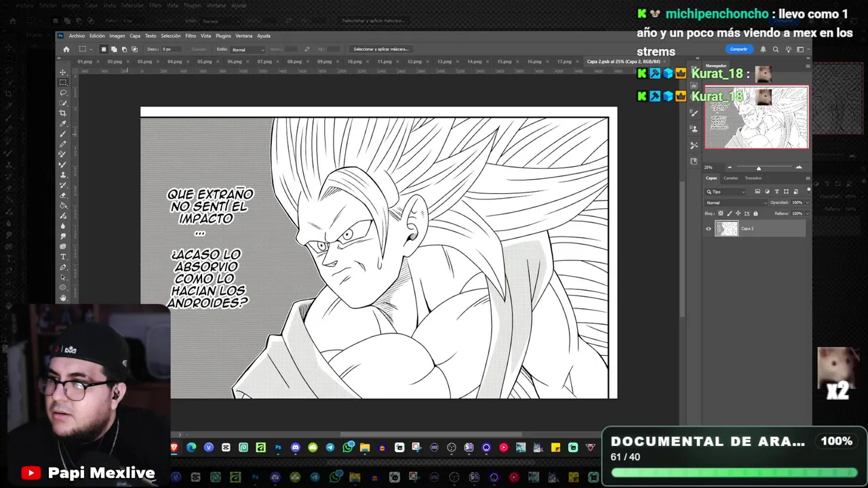The image size is (868, 488).
Task: Switch to the Canales tab
Action: (730, 178)
